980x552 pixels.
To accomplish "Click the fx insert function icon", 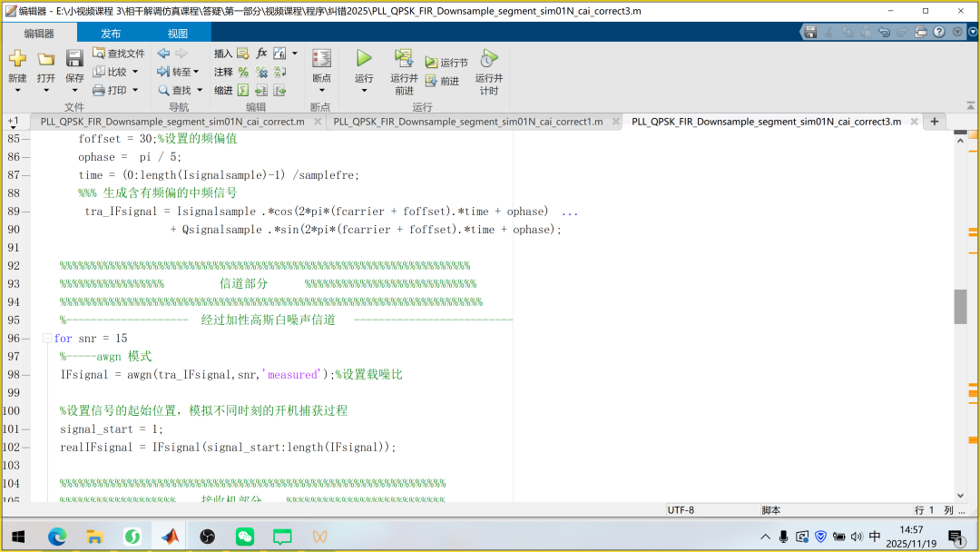I will coord(261,54).
